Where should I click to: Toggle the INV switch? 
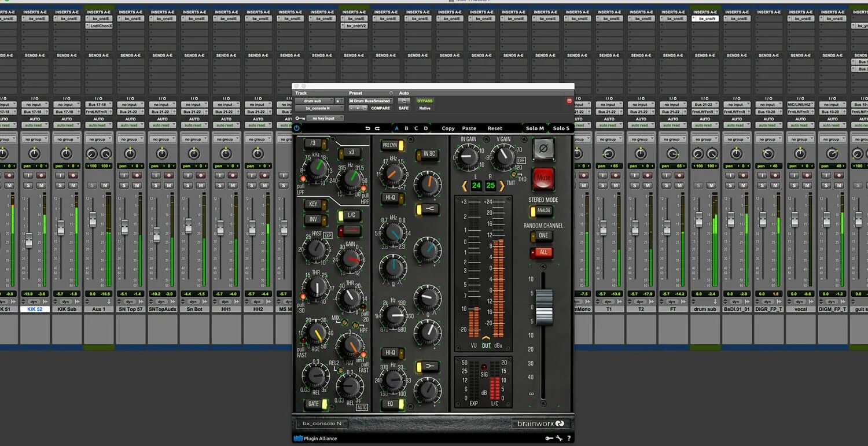click(x=314, y=219)
